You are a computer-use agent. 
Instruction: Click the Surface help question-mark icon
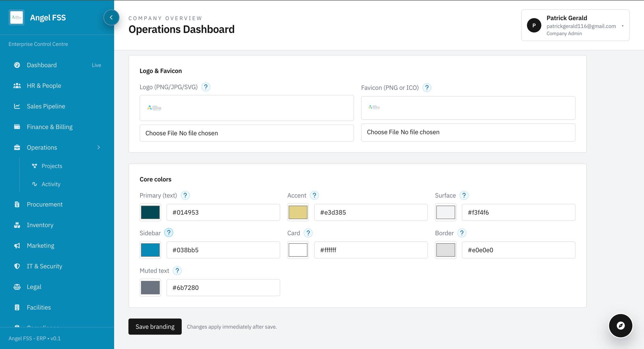(x=464, y=195)
